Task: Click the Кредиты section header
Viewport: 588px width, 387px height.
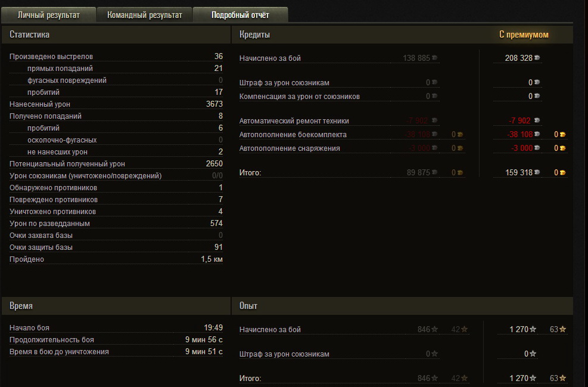Action: click(x=254, y=35)
